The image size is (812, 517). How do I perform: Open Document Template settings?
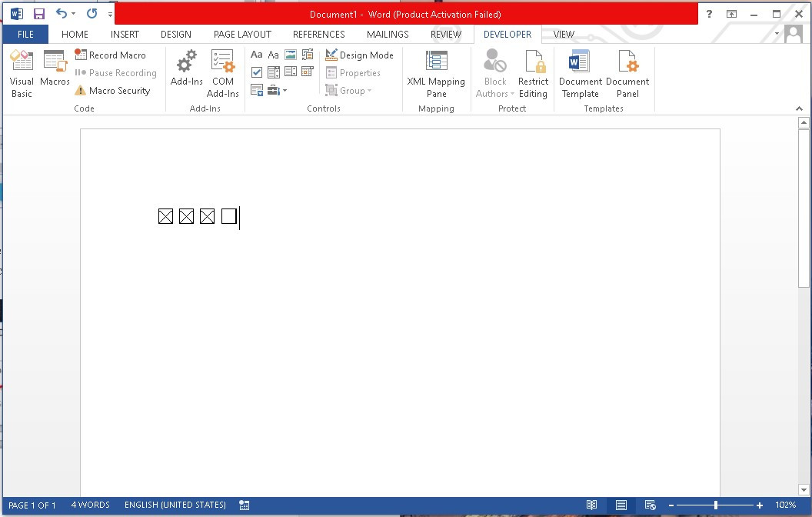(x=579, y=73)
